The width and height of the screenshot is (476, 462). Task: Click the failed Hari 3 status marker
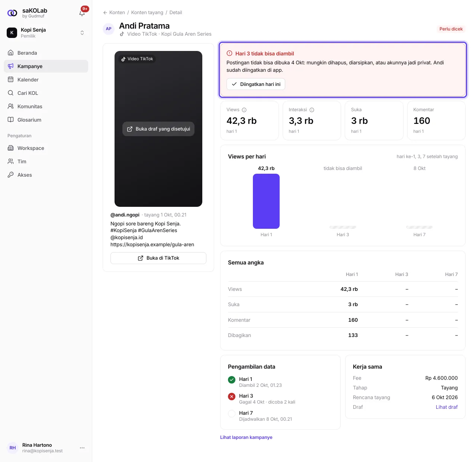click(x=232, y=397)
